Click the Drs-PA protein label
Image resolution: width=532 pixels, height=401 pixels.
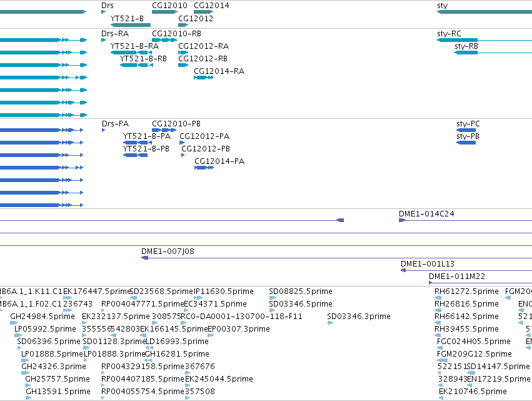(116, 124)
